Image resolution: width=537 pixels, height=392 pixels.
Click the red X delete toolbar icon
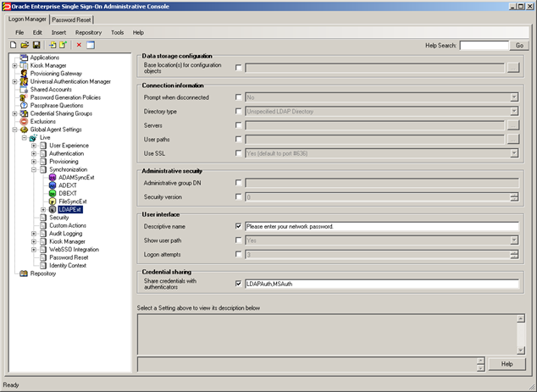(x=79, y=45)
